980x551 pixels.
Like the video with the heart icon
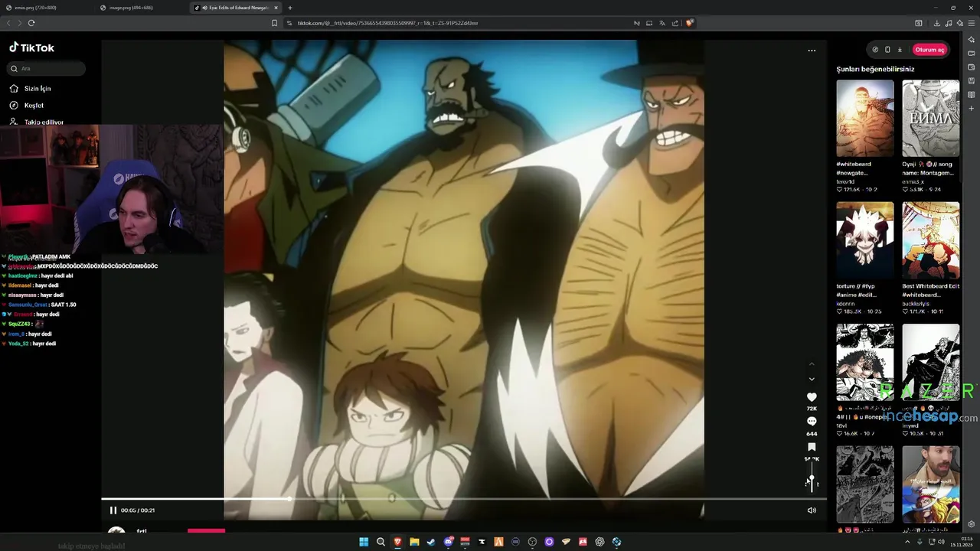pyautogui.click(x=812, y=397)
